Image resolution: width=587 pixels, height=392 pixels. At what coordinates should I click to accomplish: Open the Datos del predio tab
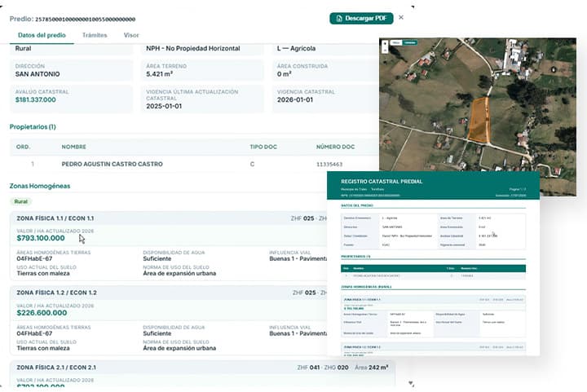click(x=42, y=35)
